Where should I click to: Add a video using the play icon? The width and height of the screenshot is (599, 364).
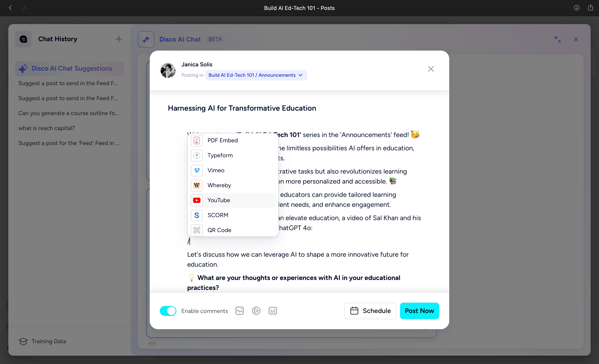(x=256, y=311)
